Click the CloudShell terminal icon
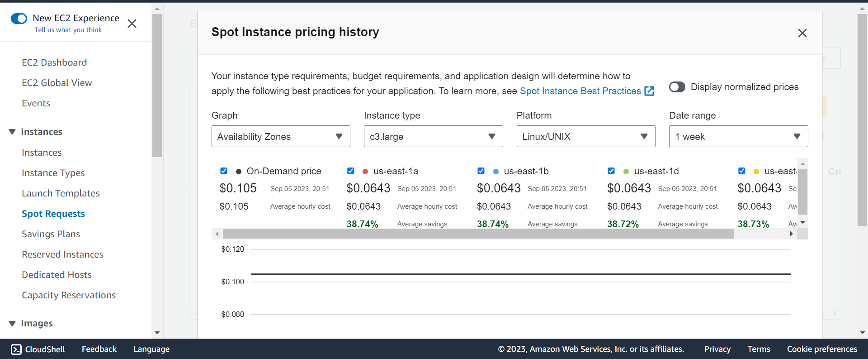 tap(16, 349)
